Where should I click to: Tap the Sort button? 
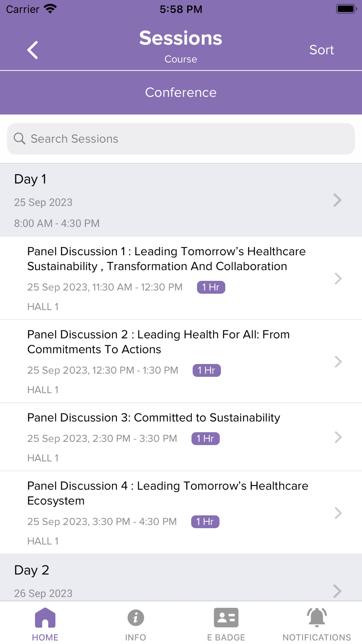321,50
